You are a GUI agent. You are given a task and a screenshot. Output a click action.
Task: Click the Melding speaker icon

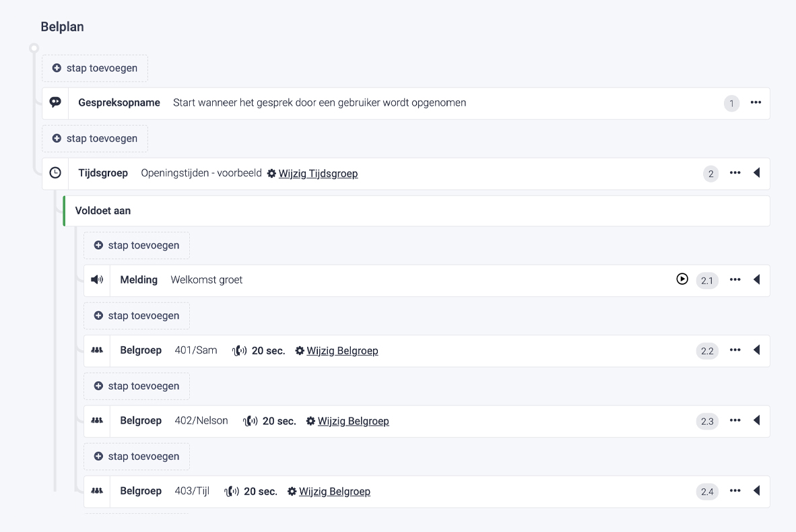(x=97, y=280)
